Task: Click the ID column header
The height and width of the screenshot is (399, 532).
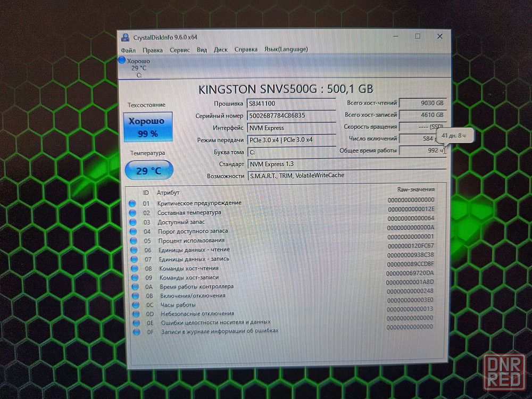Action: click(x=146, y=193)
